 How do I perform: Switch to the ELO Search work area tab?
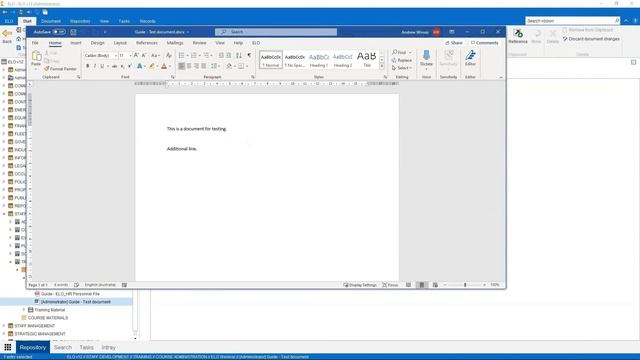63,347
